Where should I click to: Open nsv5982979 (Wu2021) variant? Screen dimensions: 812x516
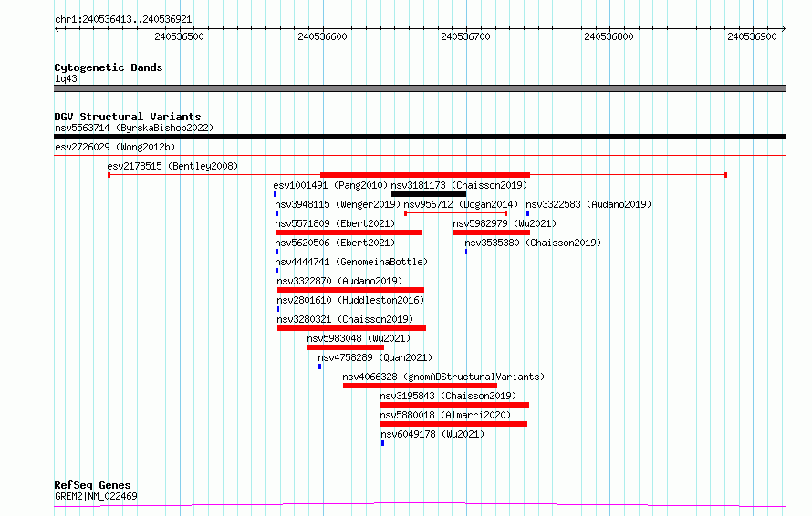point(505,223)
